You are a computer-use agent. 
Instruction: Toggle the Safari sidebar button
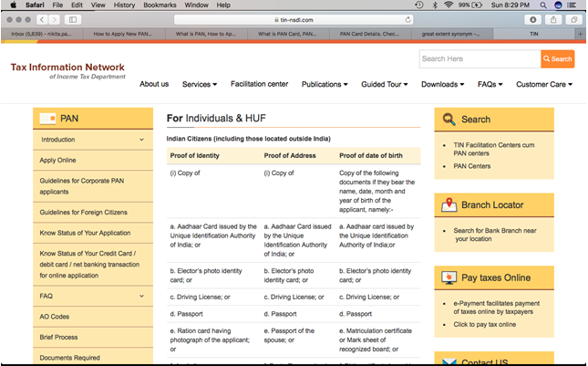[73, 19]
